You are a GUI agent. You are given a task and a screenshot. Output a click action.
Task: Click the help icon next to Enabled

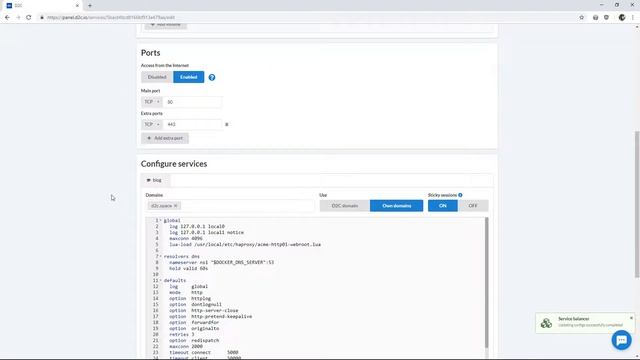click(x=212, y=77)
